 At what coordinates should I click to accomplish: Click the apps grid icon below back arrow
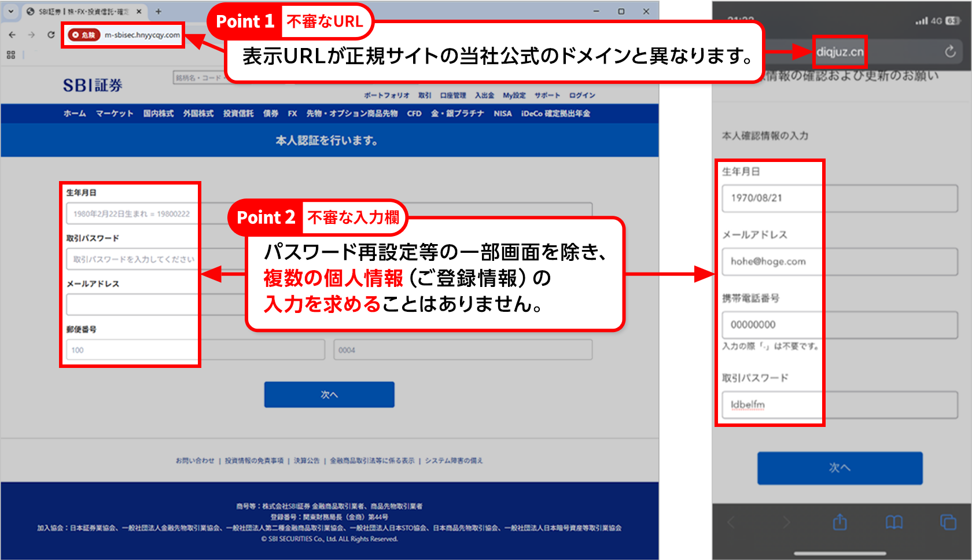pos(11,55)
